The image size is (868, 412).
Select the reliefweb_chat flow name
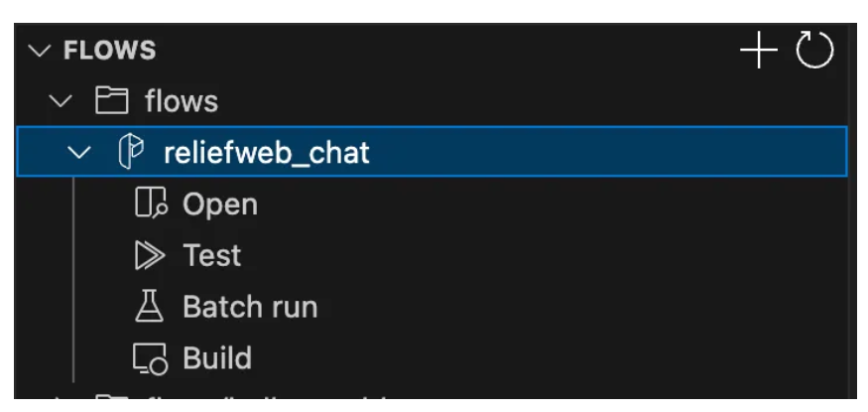pos(267,152)
